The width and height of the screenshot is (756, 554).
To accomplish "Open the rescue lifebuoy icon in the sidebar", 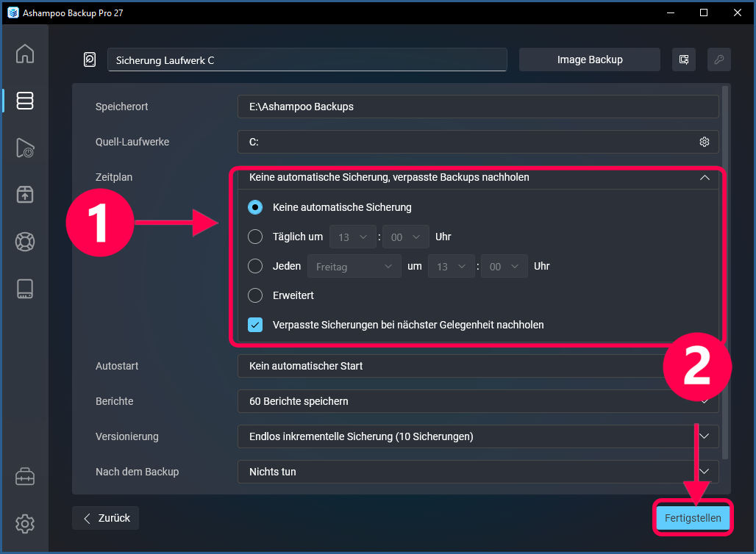I will 25,242.
